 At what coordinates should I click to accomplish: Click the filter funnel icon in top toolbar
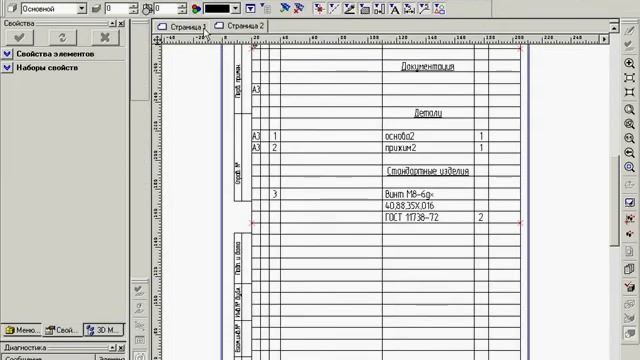point(250,9)
